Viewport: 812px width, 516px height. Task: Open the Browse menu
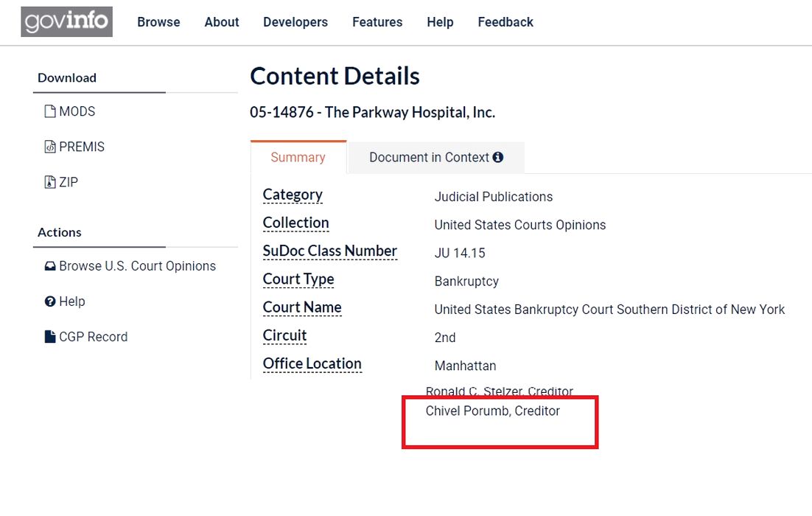[x=158, y=22]
